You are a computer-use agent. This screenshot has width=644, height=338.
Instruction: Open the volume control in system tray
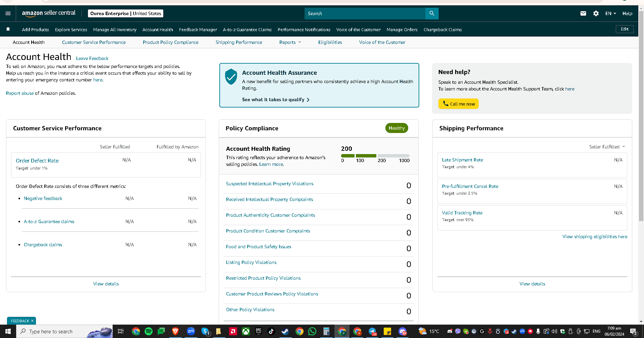pyautogui.click(x=554, y=331)
